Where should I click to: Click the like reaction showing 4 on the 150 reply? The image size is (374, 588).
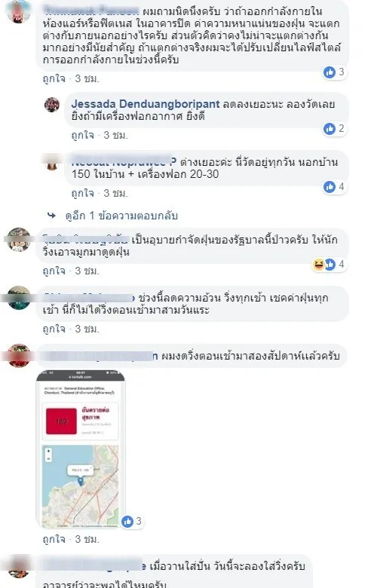(x=330, y=187)
